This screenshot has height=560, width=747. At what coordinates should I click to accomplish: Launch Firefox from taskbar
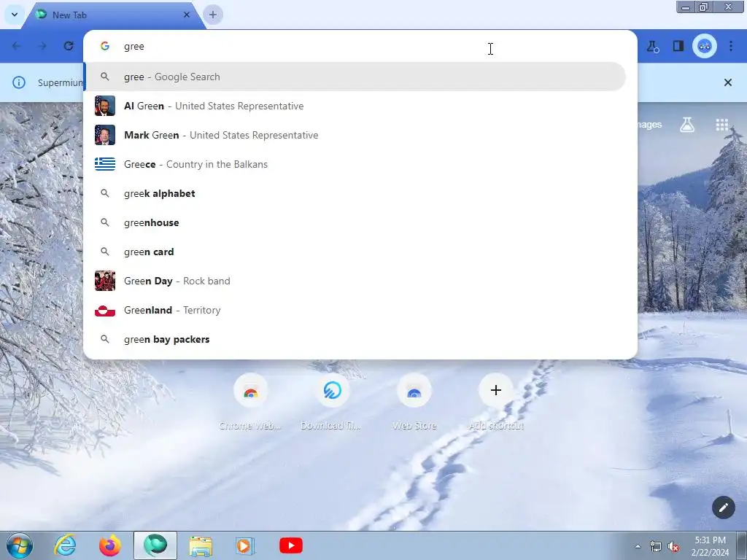click(x=110, y=545)
